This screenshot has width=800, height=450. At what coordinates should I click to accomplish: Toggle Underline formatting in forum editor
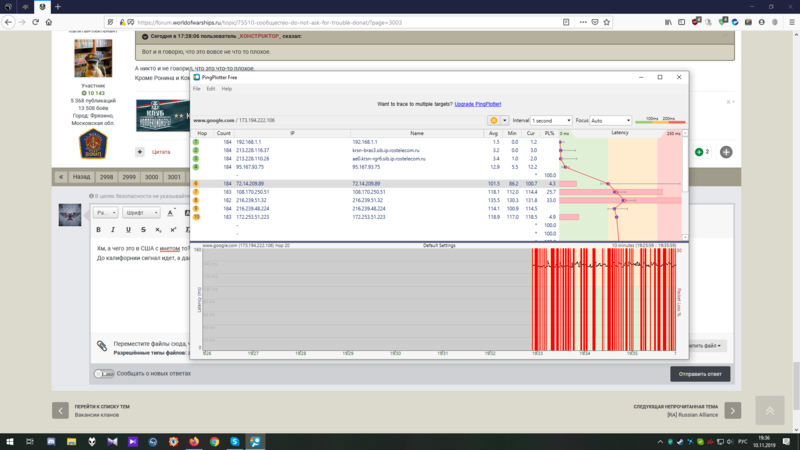click(x=128, y=230)
